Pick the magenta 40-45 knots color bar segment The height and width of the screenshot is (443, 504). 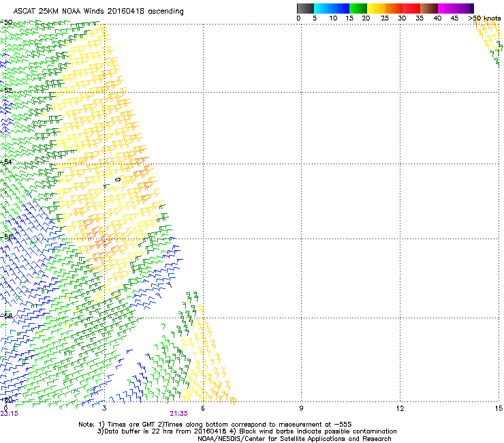[447, 8]
